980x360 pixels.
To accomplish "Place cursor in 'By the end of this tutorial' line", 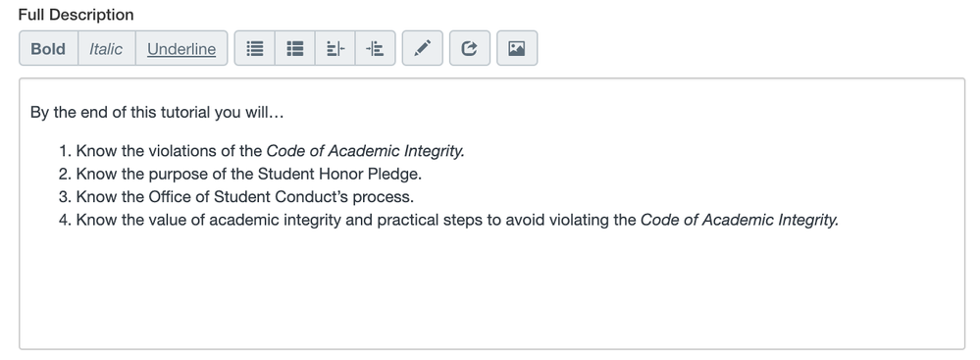I will (x=157, y=113).
